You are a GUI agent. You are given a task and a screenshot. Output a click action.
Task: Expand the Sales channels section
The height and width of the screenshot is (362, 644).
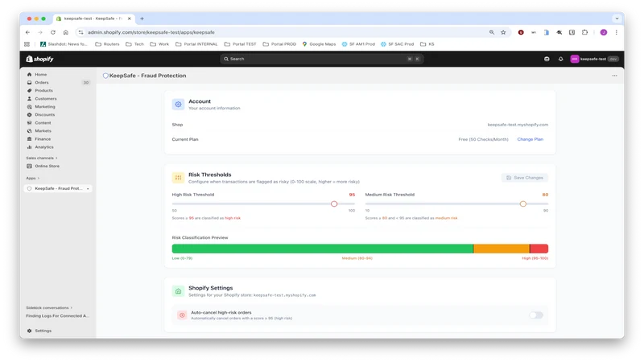click(x=42, y=158)
